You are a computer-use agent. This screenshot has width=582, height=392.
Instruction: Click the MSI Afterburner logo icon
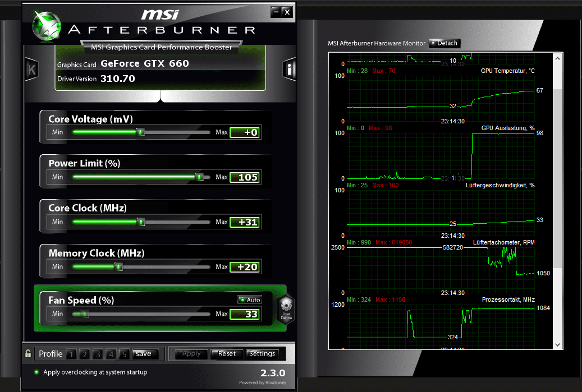tap(47, 26)
